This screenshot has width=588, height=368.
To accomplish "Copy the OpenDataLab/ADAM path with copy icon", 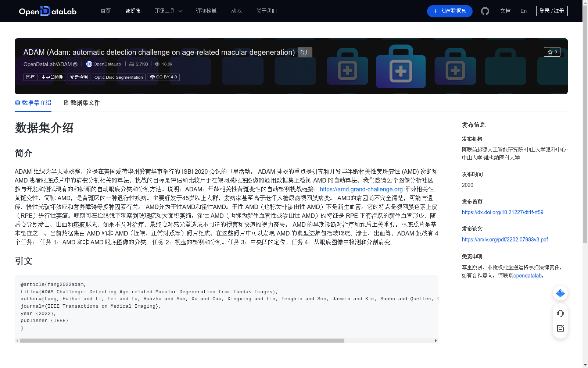I will [x=75, y=64].
